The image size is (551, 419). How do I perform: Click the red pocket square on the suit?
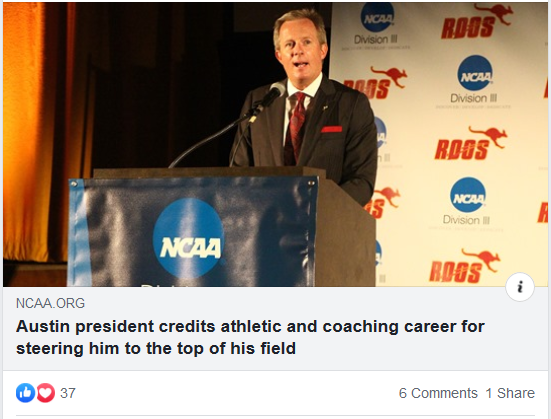[331, 129]
